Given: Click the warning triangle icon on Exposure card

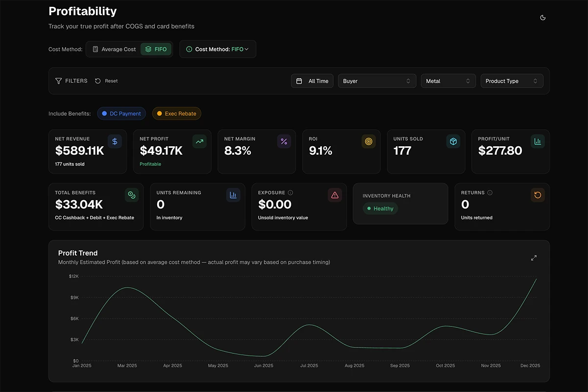Looking at the screenshot, I should [335, 194].
